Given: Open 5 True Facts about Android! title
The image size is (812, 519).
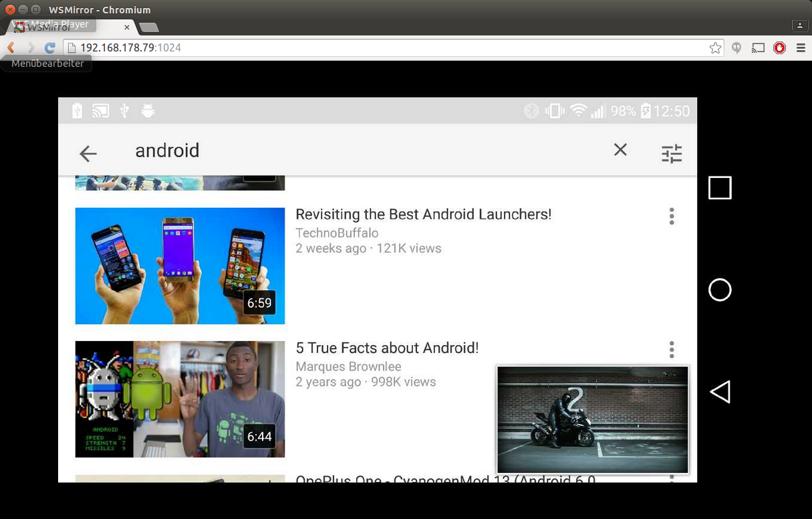Looking at the screenshot, I should 387,348.
